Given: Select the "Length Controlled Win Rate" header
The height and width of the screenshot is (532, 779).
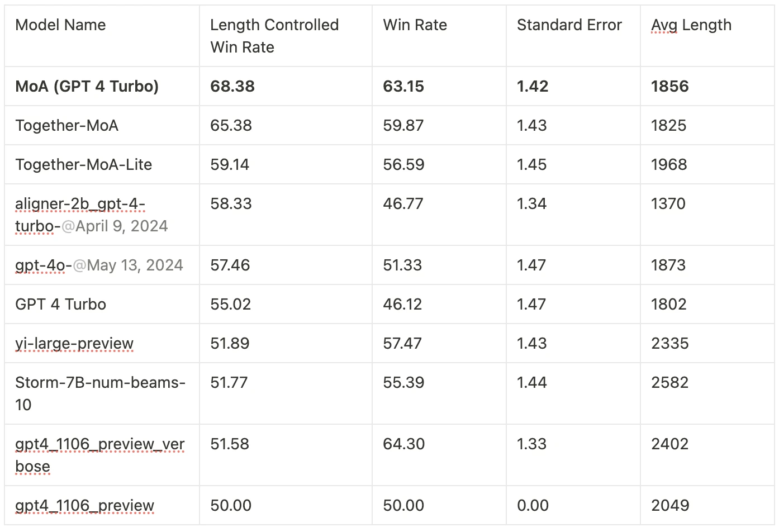Looking at the screenshot, I should [x=274, y=36].
